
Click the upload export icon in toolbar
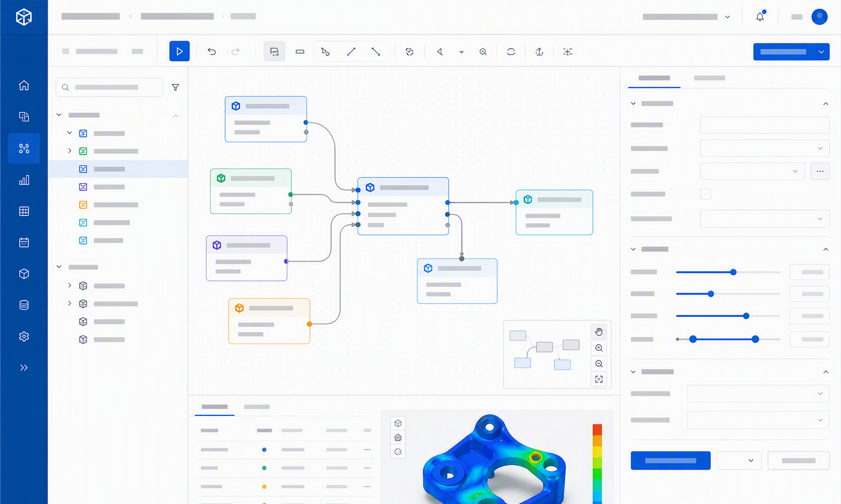pyautogui.click(x=539, y=51)
